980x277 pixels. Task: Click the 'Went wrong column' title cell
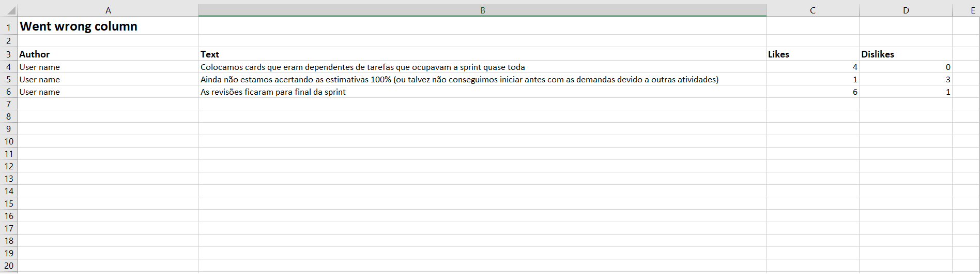pos(79,26)
